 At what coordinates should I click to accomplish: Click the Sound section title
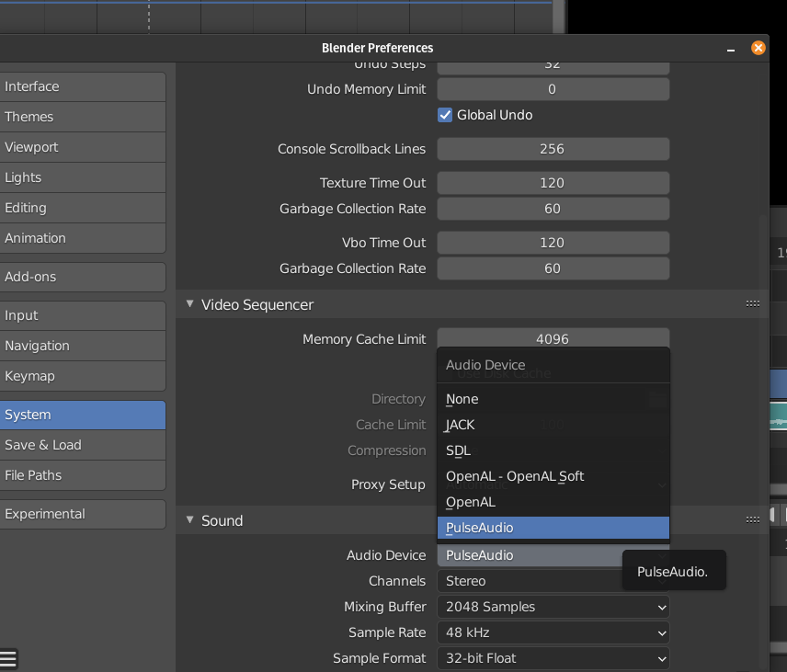pos(222,521)
